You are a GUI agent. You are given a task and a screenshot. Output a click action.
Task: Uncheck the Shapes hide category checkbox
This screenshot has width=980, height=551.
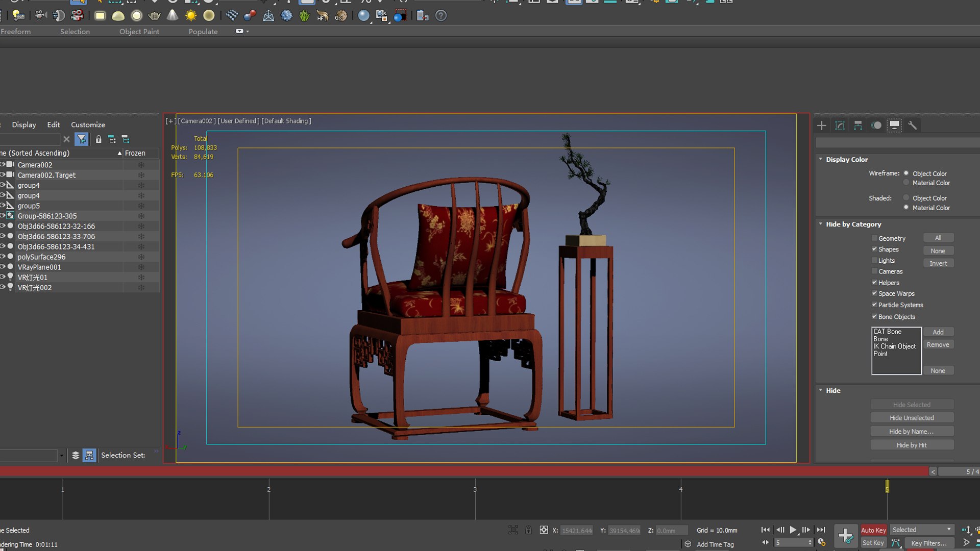pos(874,249)
